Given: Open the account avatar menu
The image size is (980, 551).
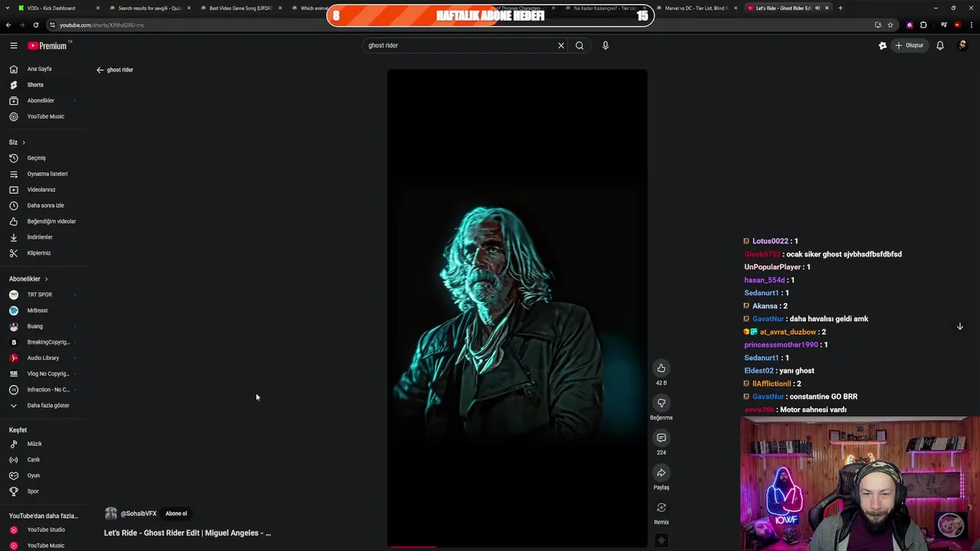Looking at the screenshot, I should 962,45.
